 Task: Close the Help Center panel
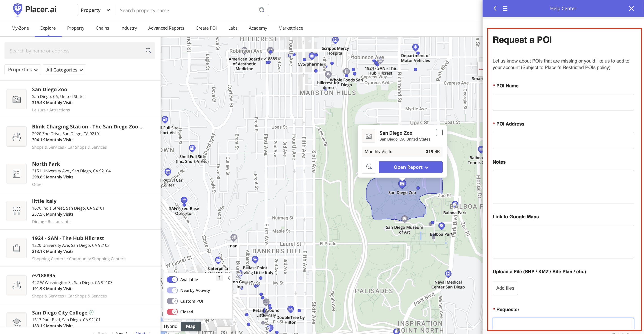click(x=631, y=8)
